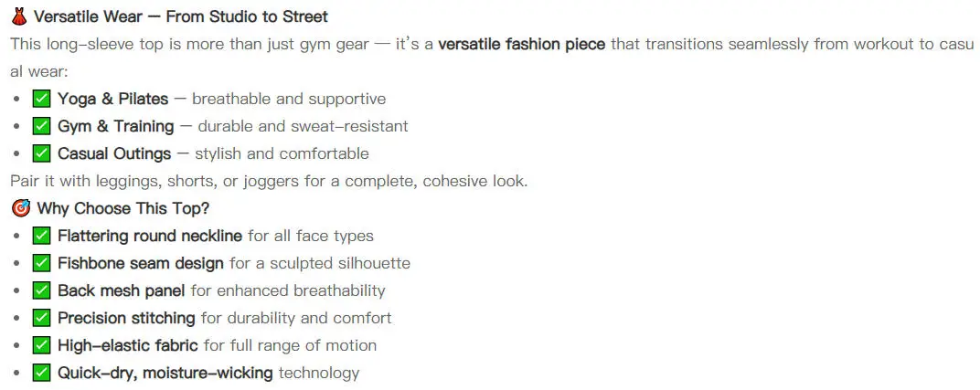
Task: Click the Quick-dry, moisture-wicking bold text
Action: tap(165, 374)
